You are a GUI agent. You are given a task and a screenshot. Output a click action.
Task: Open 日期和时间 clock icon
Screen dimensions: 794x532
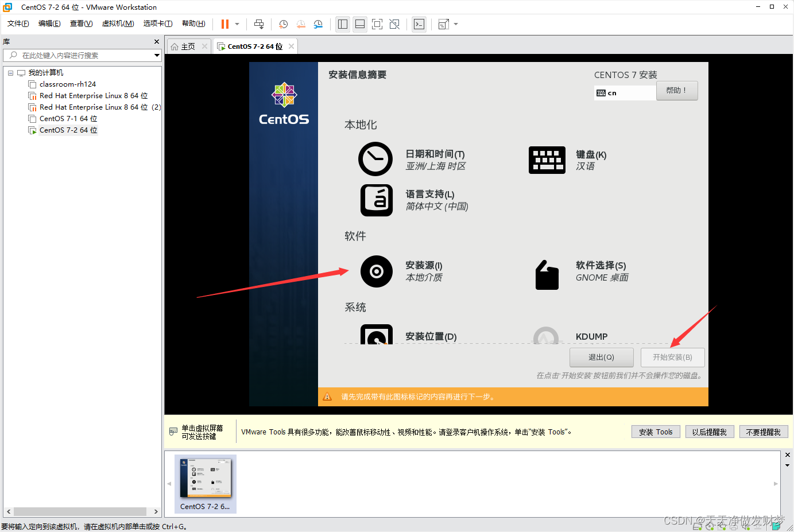375,159
